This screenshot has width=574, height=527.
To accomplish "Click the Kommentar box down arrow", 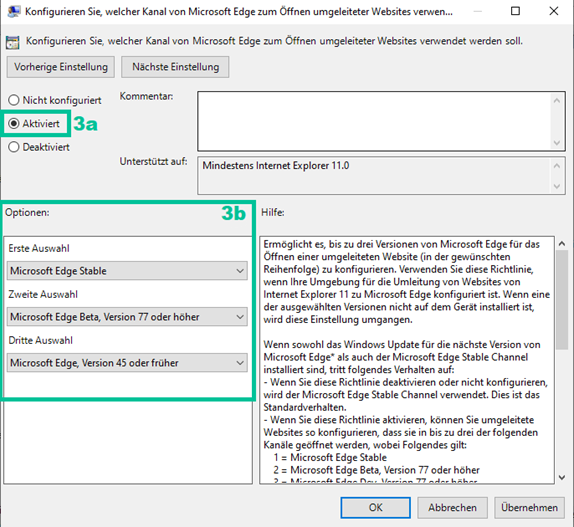I will click(x=557, y=143).
